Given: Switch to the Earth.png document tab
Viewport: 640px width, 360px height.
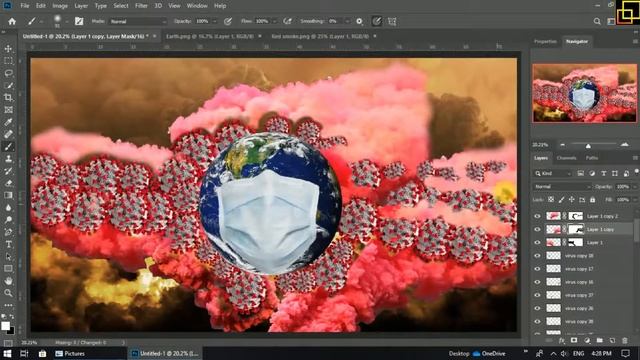Looking at the screenshot, I should tap(210, 36).
